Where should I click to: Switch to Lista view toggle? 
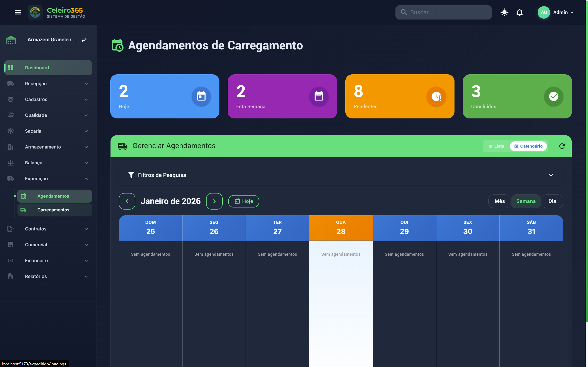tap(496, 146)
